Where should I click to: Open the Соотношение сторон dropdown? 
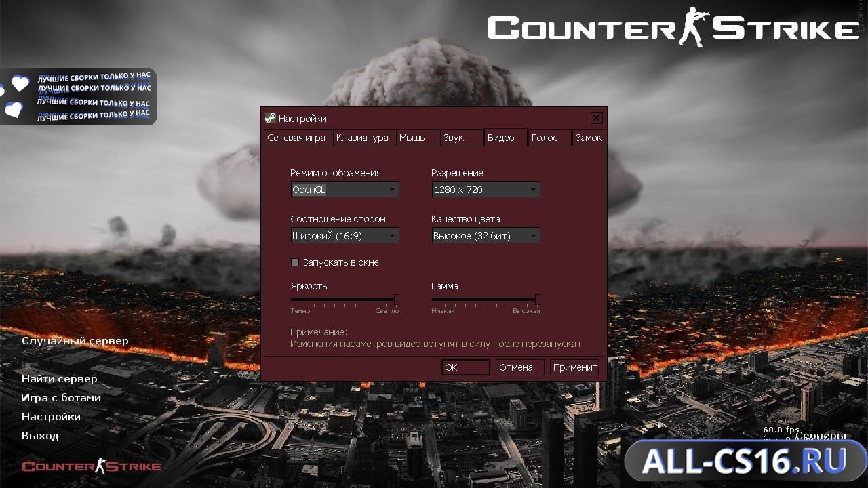344,236
